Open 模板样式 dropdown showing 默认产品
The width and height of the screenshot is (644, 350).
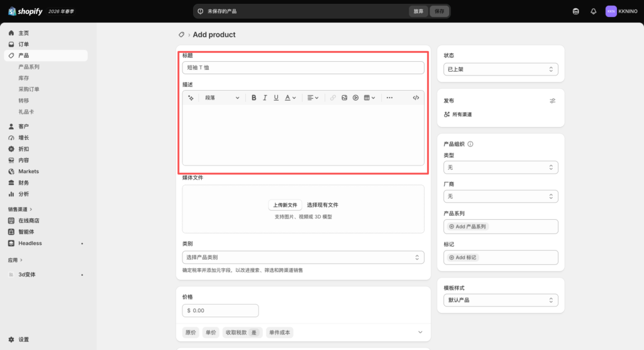pyautogui.click(x=501, y=300)
